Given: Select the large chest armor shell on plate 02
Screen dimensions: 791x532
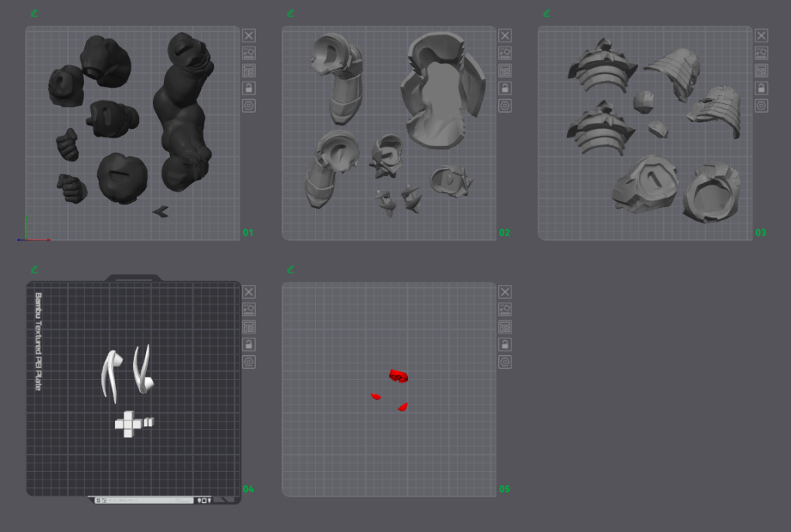Looking at the screenshot, I should 443,90.
